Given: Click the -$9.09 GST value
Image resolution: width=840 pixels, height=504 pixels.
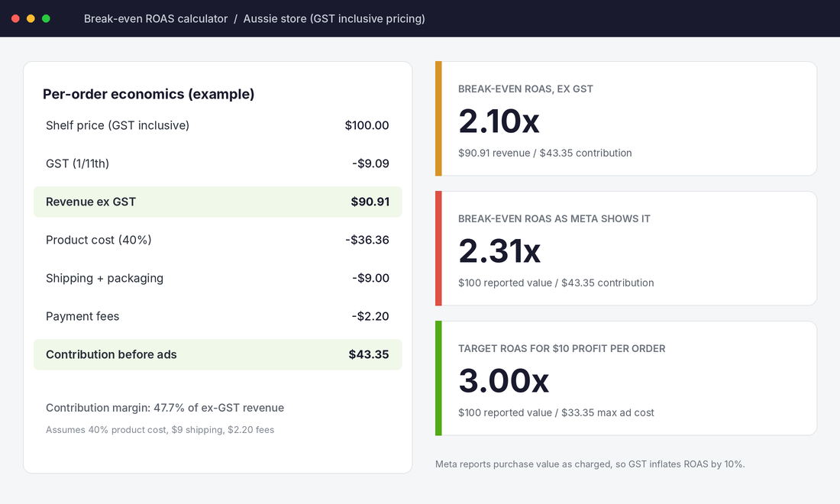Looking at the screenshot, I should 370,163.
